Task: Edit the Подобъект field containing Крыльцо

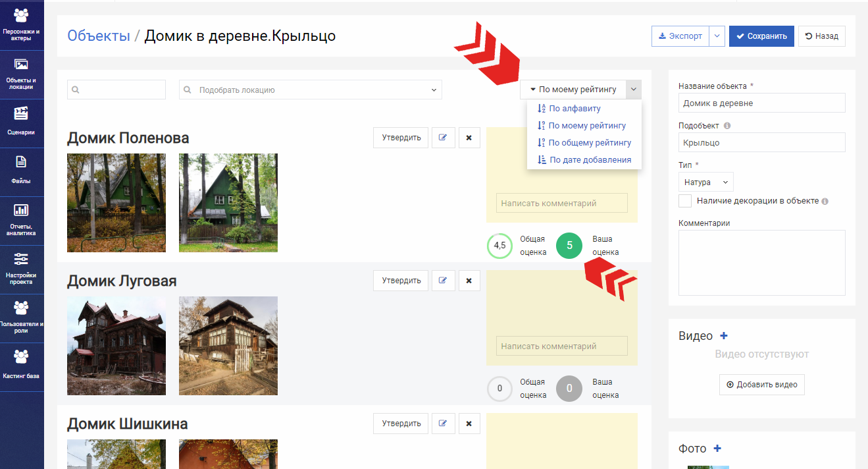Action: pos(762,142)
